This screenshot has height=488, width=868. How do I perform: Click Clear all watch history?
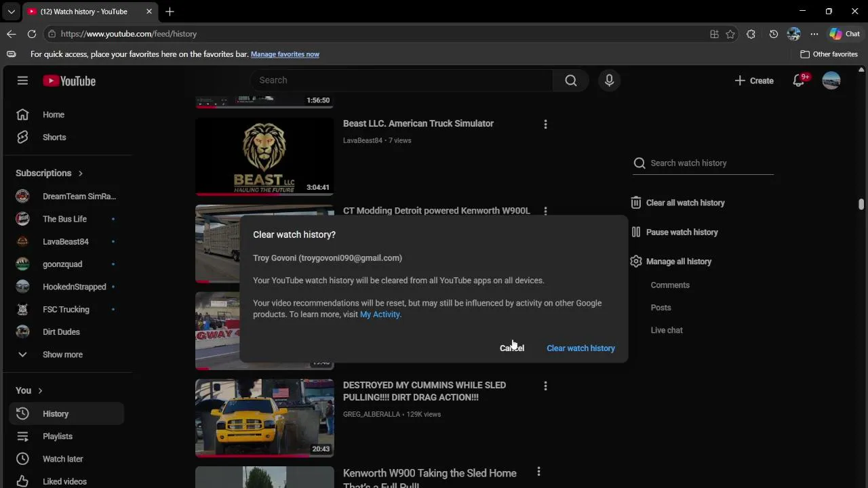pos(677,203)
